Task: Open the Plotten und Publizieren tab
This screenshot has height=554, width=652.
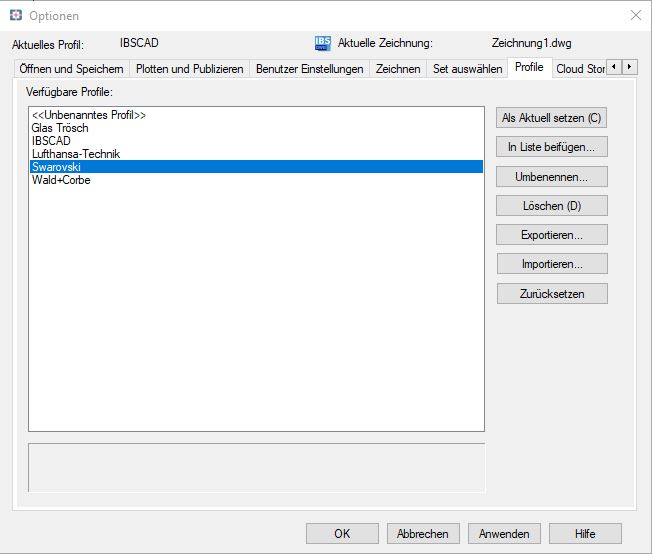Action: click(190, 69)
